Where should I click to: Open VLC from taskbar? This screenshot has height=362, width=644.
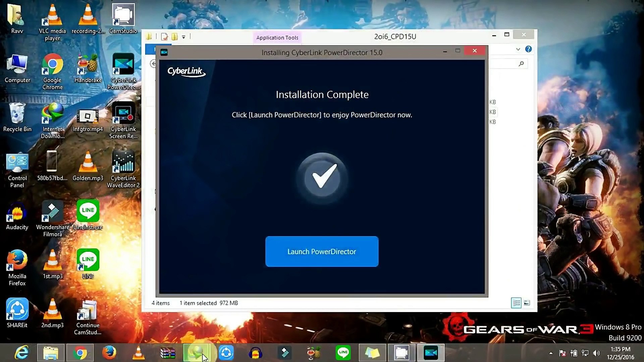point(139,353)
